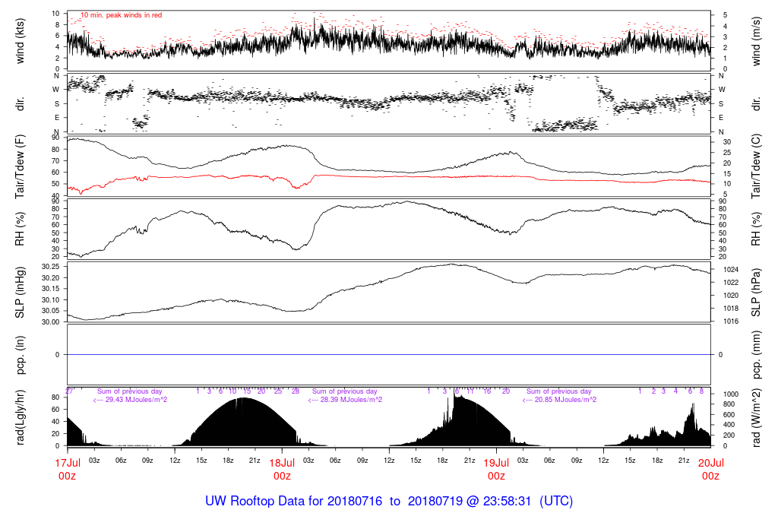The width and height of the screenshot is (778, 532).
Task: Click the UW Rooftop Data title text
Action: [x=389, y=502]
